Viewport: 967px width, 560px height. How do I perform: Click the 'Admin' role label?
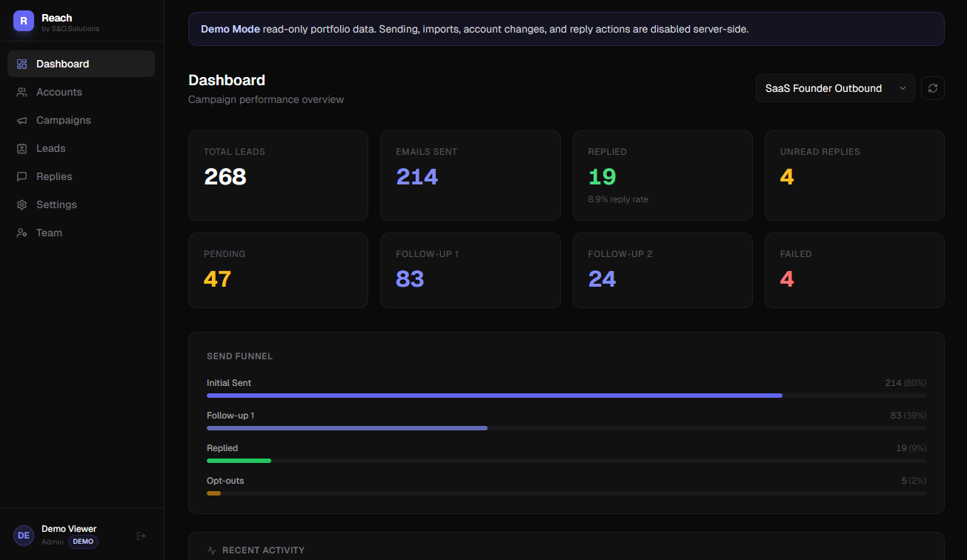[x=53, y=541]
